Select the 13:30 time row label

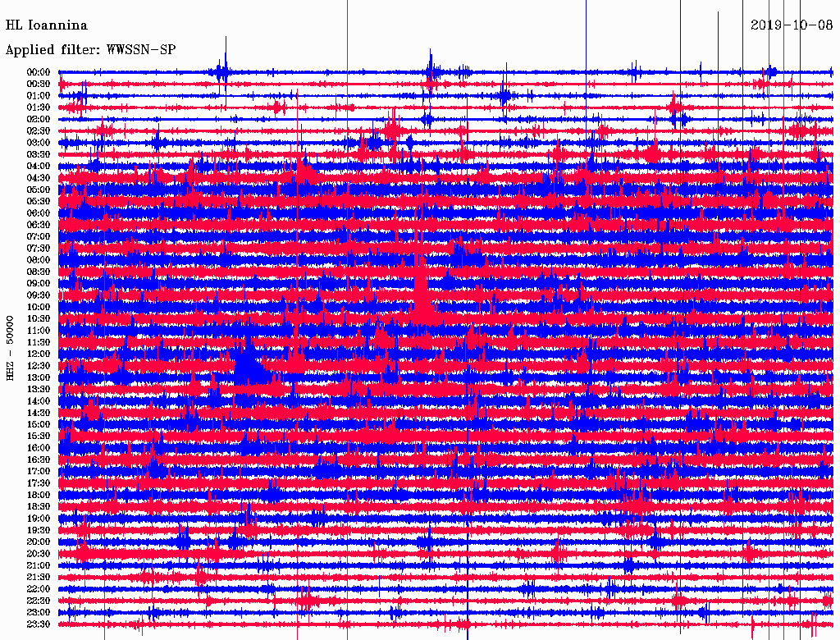(39, 390)
